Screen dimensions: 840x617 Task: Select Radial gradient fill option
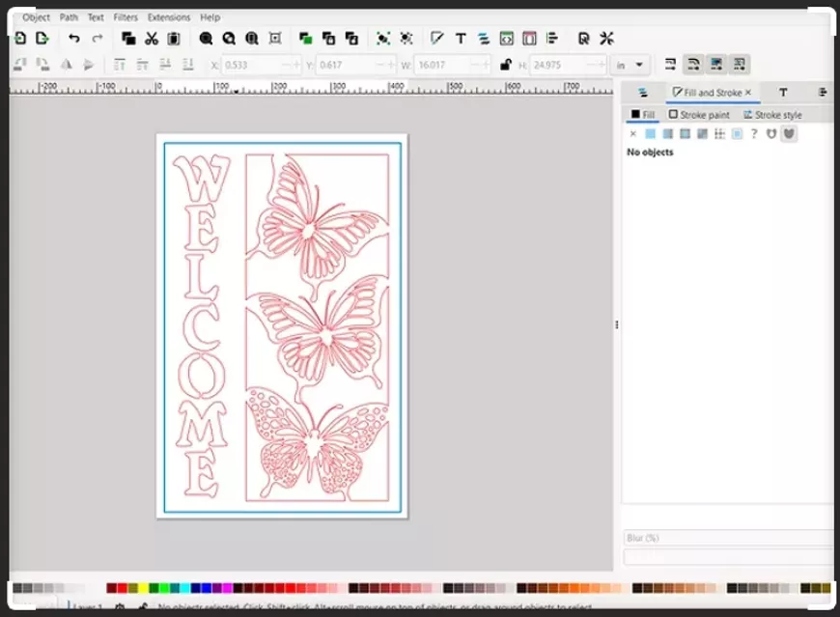click(x=685, y=134)
